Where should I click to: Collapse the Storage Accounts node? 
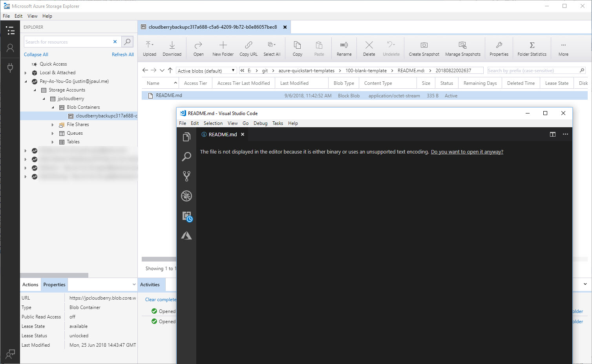[x=35, y=90]
